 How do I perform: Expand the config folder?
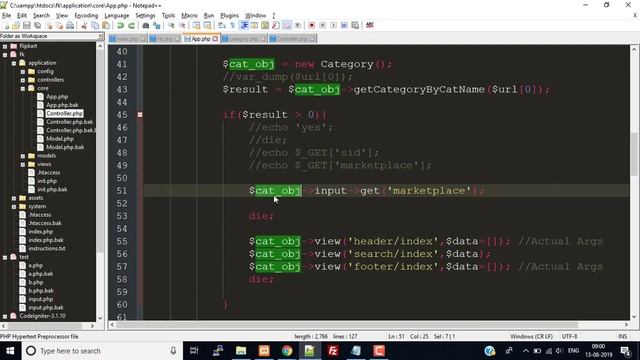point(23,71)
